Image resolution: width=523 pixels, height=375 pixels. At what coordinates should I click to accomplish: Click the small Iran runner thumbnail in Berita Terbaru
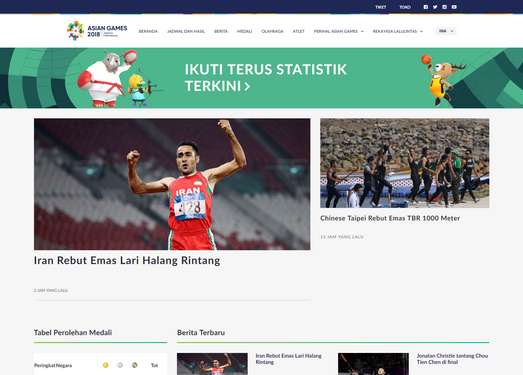[212, 364]
